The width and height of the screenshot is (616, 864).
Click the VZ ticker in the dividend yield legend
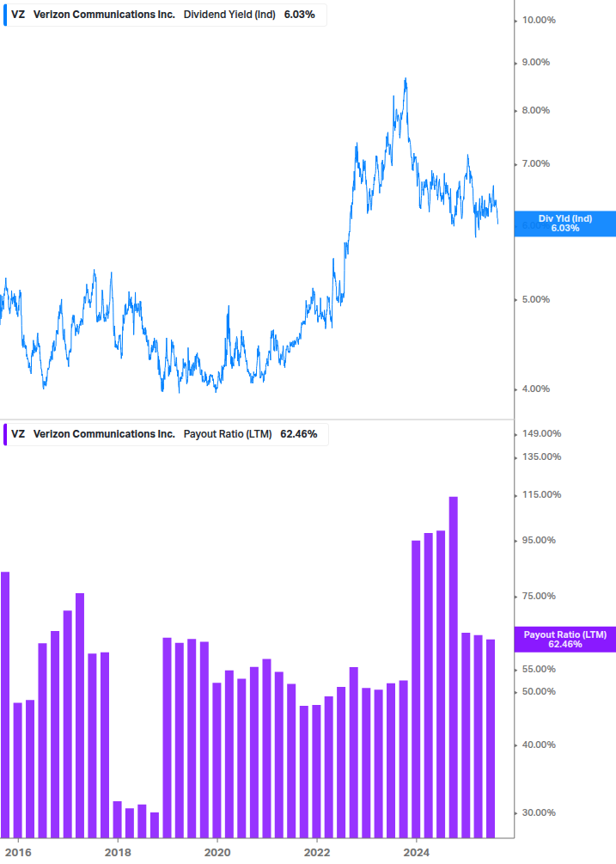18,15
